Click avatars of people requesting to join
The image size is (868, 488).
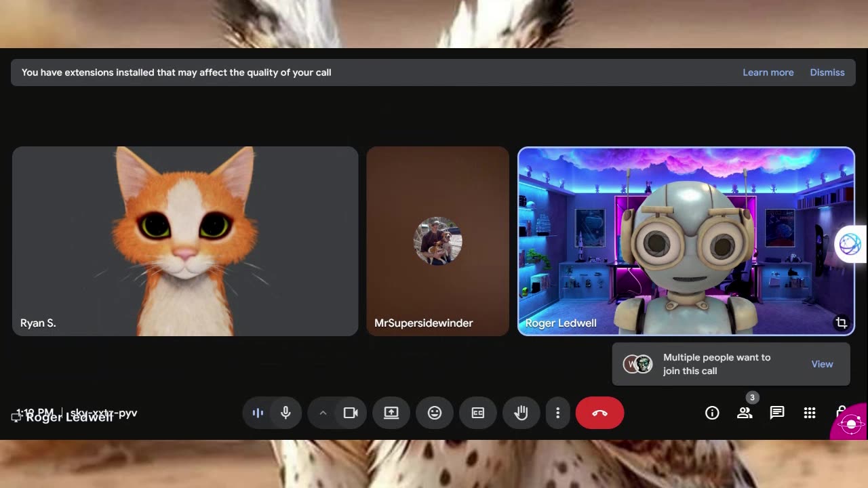click(x=638, y=364)
